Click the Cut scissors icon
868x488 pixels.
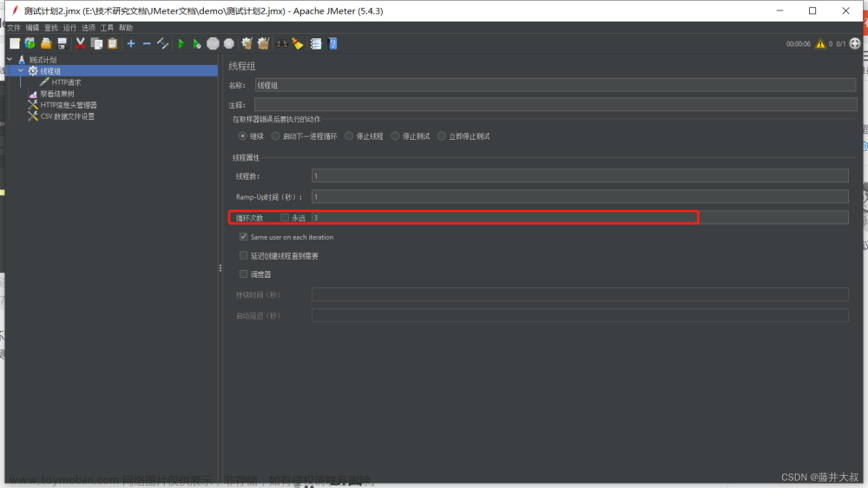(x=80, y=43)
